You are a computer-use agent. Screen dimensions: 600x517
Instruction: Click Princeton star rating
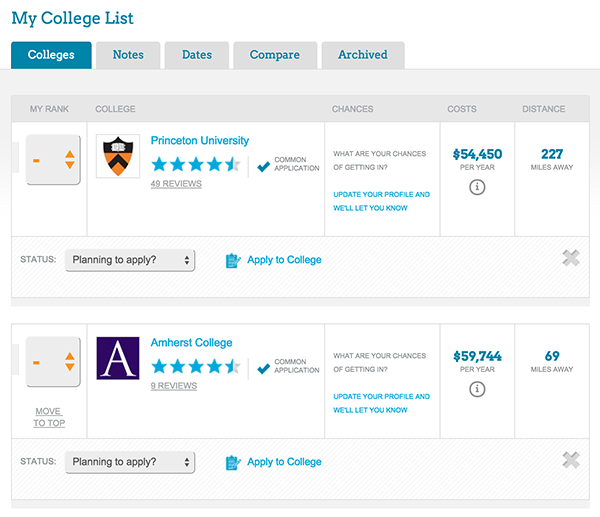(196, 165)
